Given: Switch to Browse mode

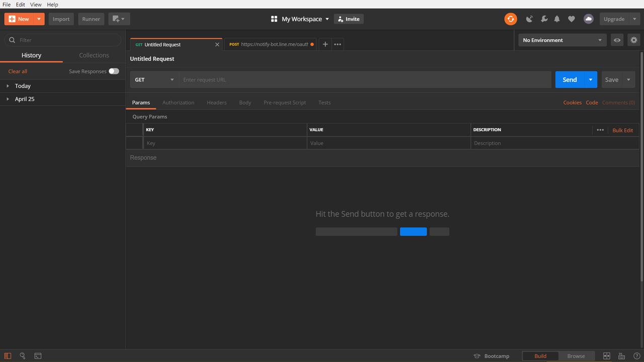Looking at the screenshot, I should click(576, 356).
